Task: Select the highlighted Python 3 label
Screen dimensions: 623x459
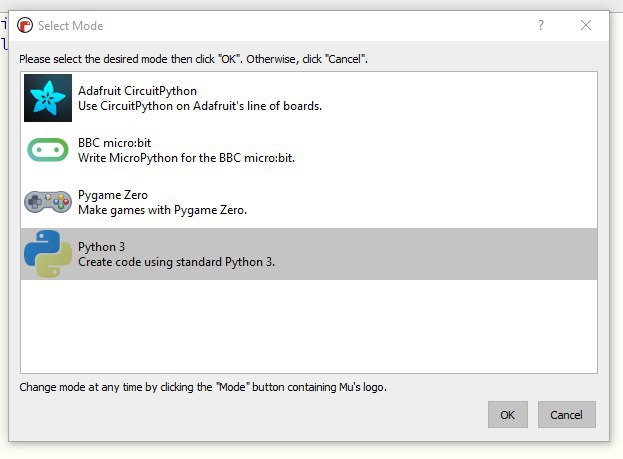Action: pyautogui.click(x=101, y=247)
